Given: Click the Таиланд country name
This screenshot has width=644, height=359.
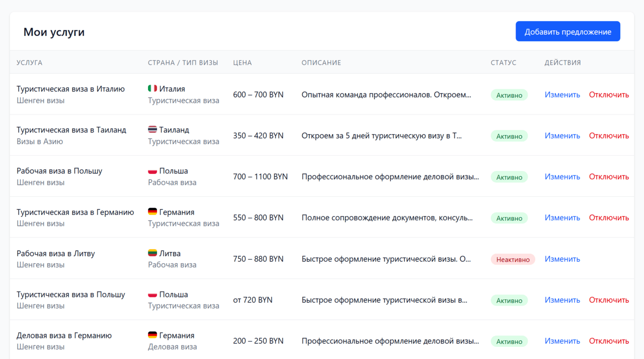Looking at the screenshot, I should point(174,130).
